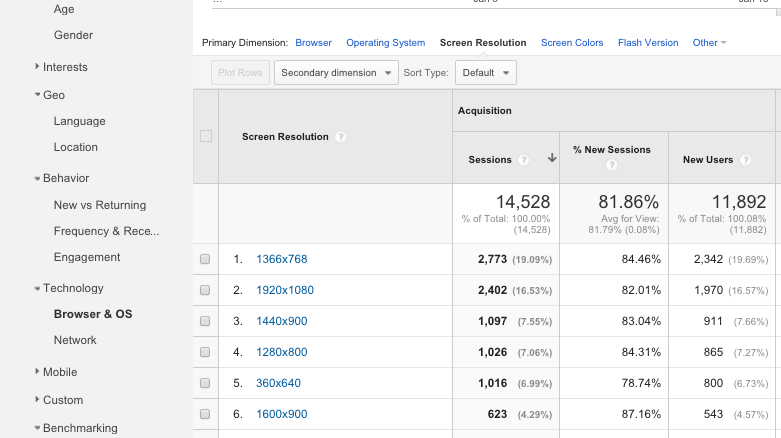Collapse the Benchmarking section in sidebar
Image resolution: width=781 pixels, height=438 pixels.
[37, 428]
